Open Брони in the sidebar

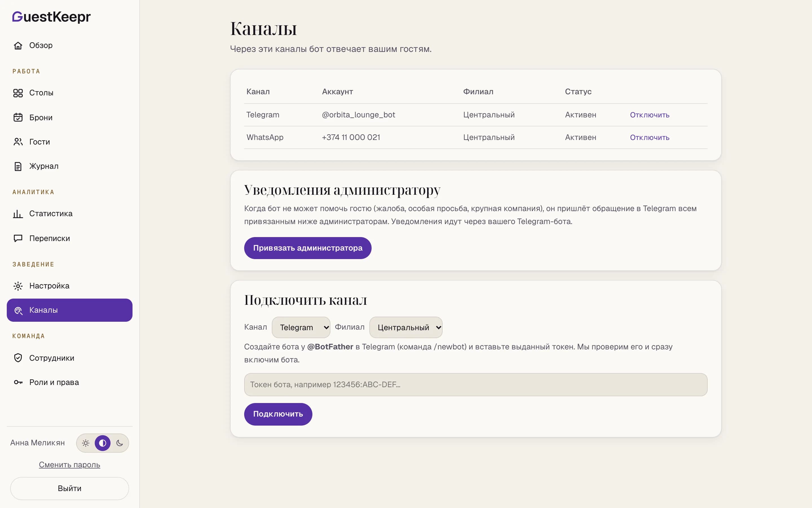click(x=69, y=117)
